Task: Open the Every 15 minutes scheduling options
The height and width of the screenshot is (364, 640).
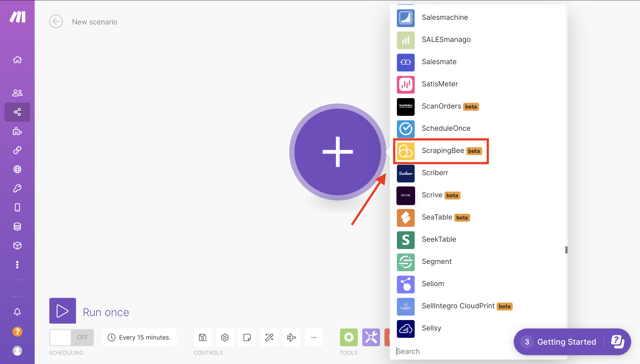Action: [x=139, y=337]
